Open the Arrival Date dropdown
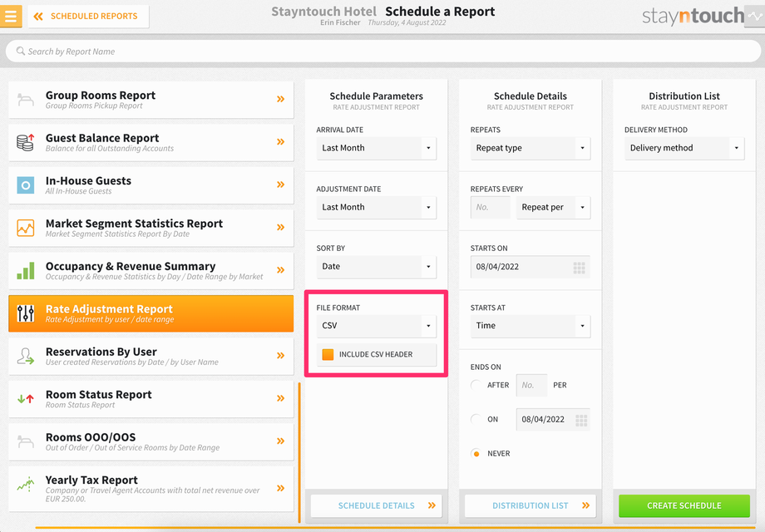Viewport: 765px width, 532px height. click(376, 148)
